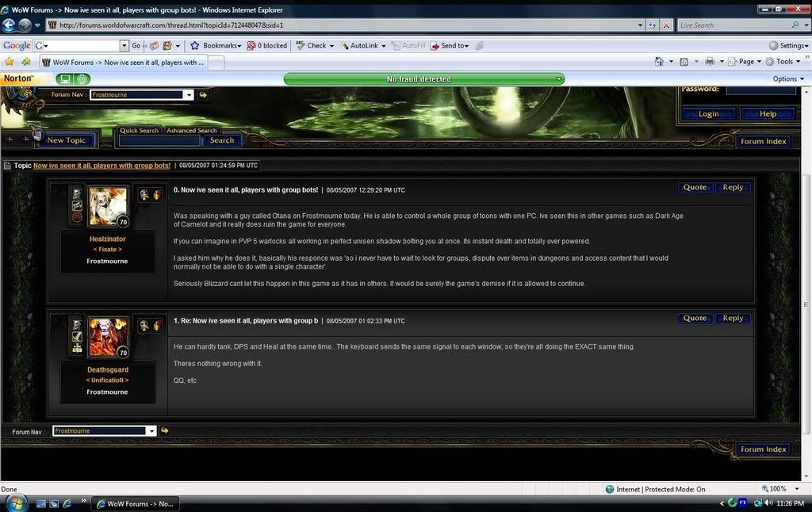Viewport: 812px width, 512px height.
Task: Expand the address bar URL dropdown
Action: pos(640,25)
